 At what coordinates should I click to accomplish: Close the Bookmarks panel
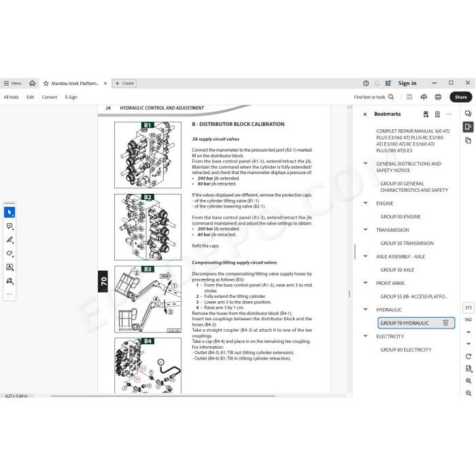[x=365, y=114]
